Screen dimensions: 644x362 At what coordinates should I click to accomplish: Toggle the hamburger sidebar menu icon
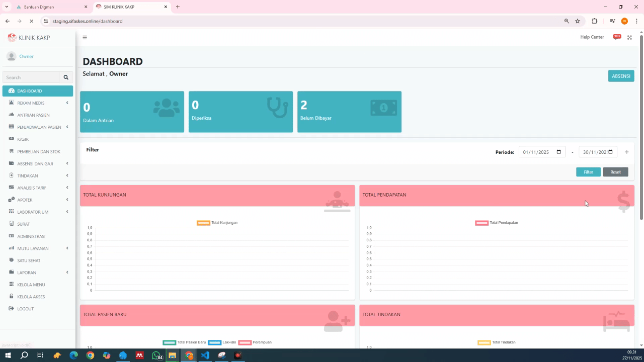[x=85, y=37]
